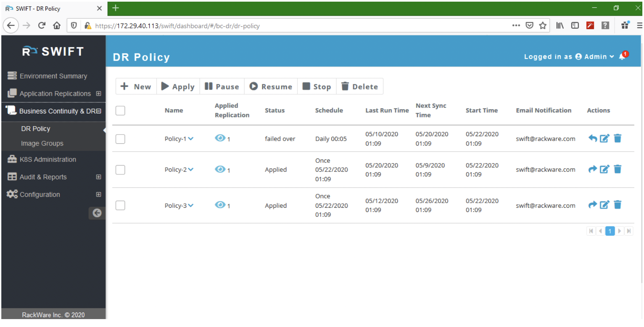Delete Policy-3 using the trash icon

click(618, 205)
